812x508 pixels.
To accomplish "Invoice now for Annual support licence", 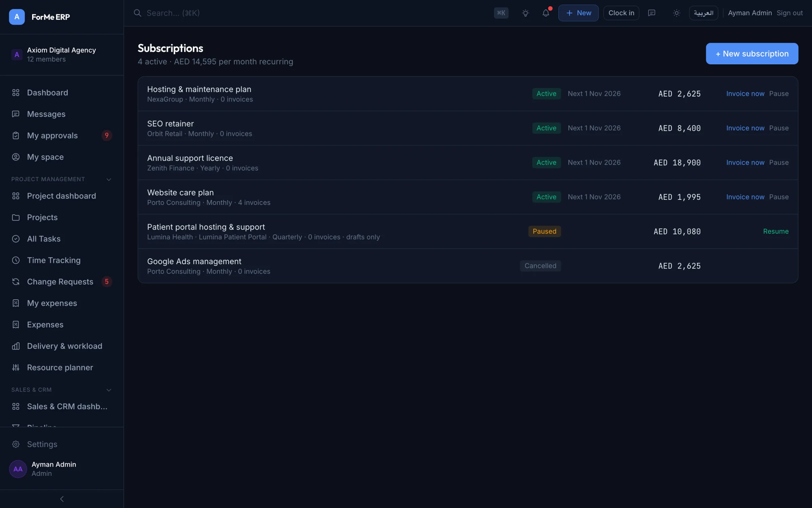I will (x=745, y=163).
